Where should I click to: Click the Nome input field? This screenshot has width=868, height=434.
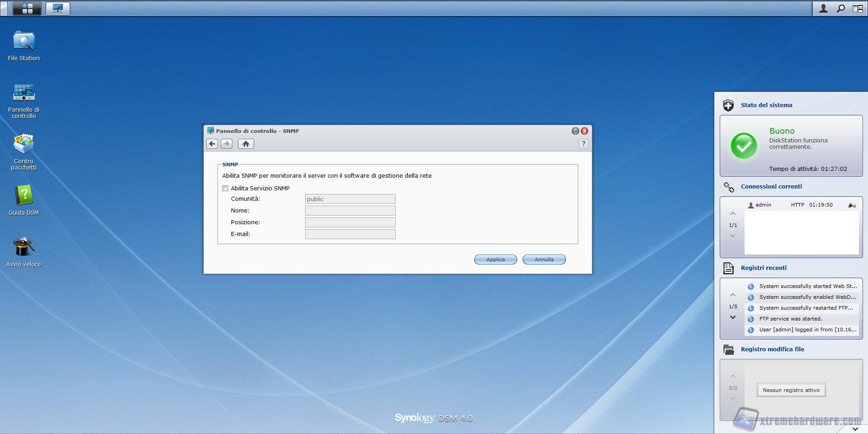(350, 211)
